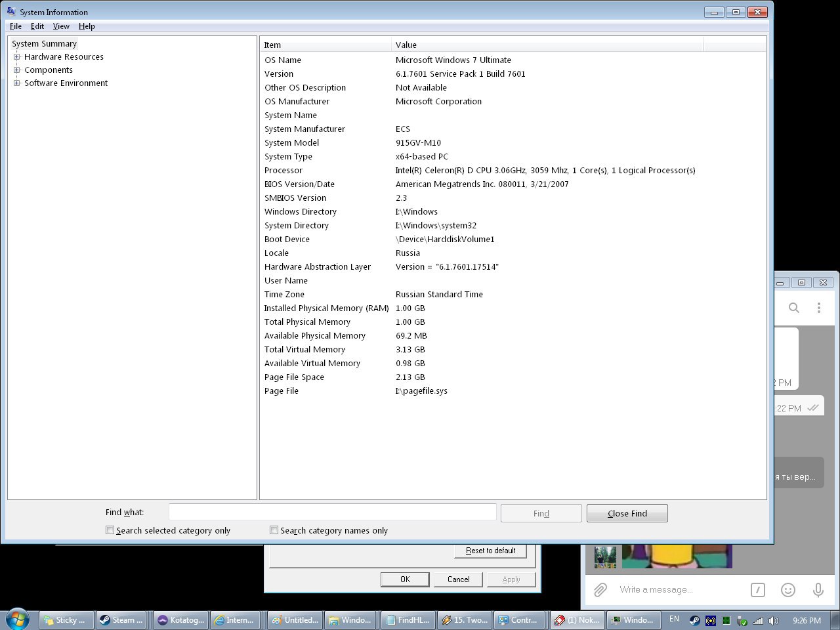Click Cancel in the background dialog
This screenshot has width=840, height=630.
[459, 579]
